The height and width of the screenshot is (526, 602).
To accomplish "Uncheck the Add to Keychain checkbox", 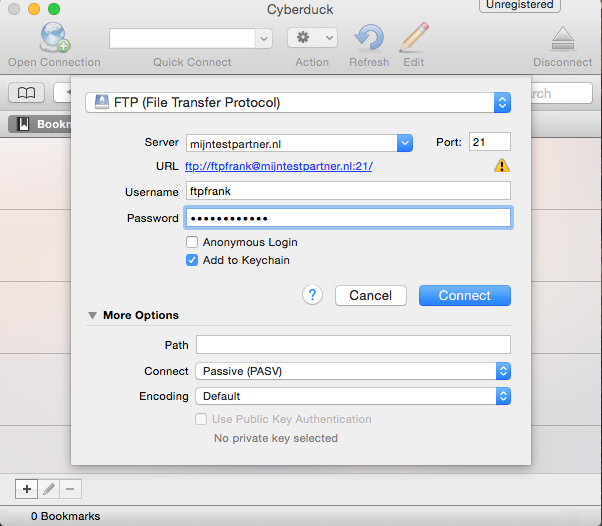I will [x=192, y=260].
